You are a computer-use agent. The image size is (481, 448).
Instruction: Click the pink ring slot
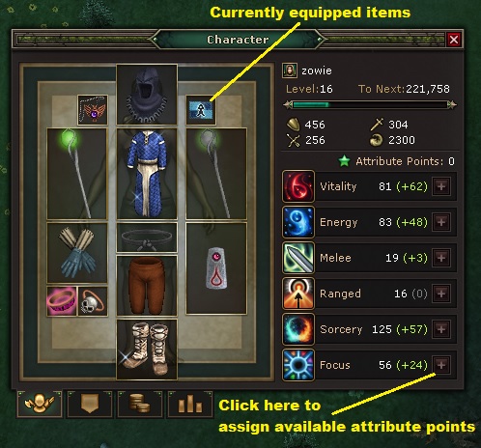click(x=62, y=301)
